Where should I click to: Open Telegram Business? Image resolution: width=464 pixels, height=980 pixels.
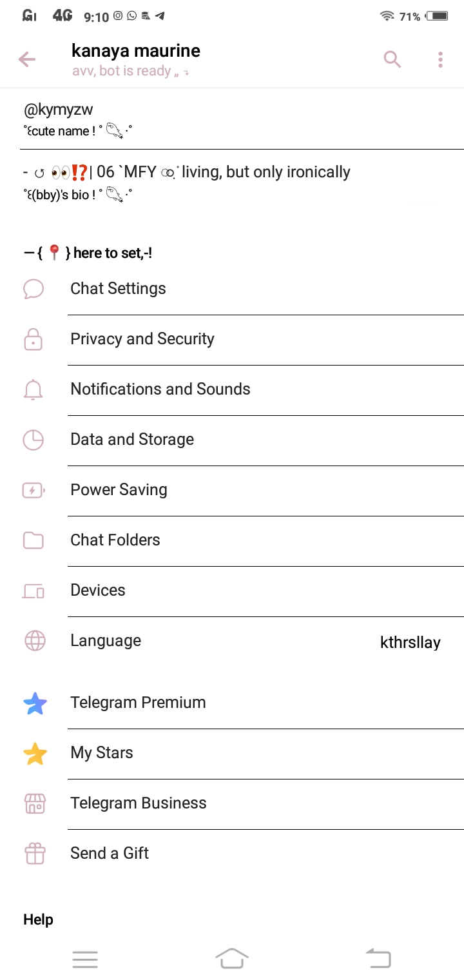(139, 803)
